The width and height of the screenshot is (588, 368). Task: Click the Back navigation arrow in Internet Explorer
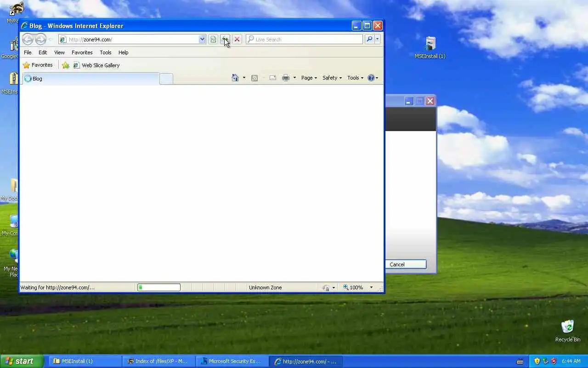point(28,40)
